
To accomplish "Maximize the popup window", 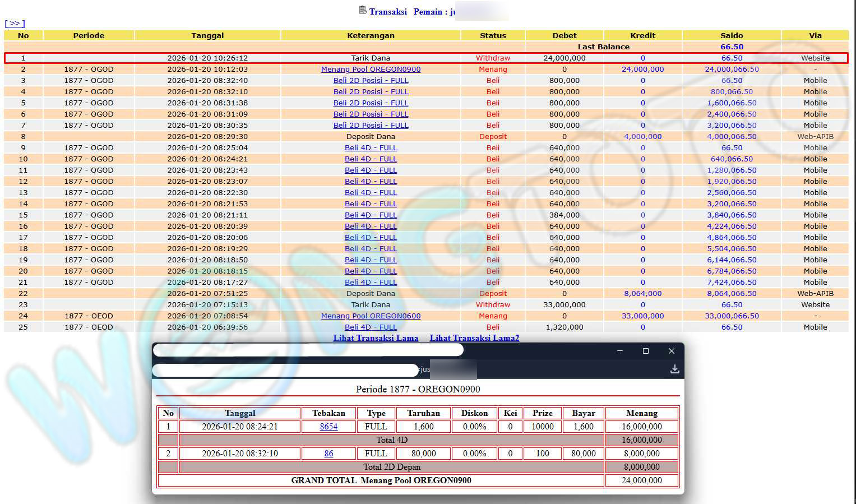I will [645, 351].
